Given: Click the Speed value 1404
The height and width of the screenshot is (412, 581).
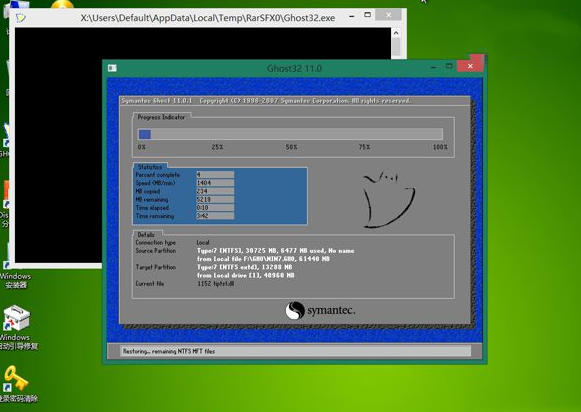Looking at the screenshot, I should [x=215, y=183].
